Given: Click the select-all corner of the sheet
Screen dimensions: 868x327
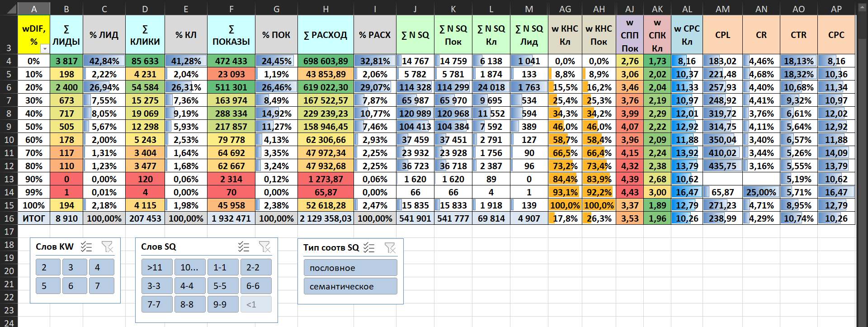Looking at the screenshot, I should click(9, 9).
